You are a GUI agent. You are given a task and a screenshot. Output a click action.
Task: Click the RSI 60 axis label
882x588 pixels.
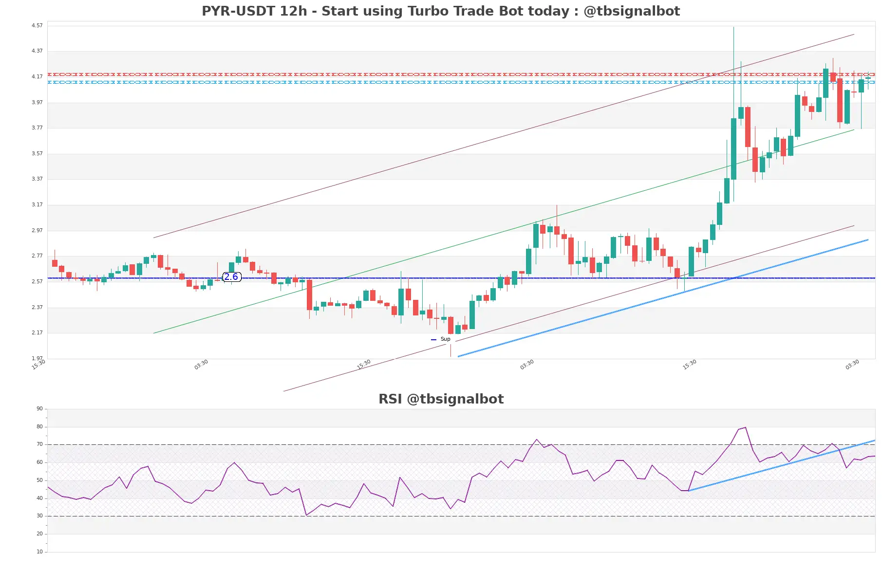tap(39, 462)
